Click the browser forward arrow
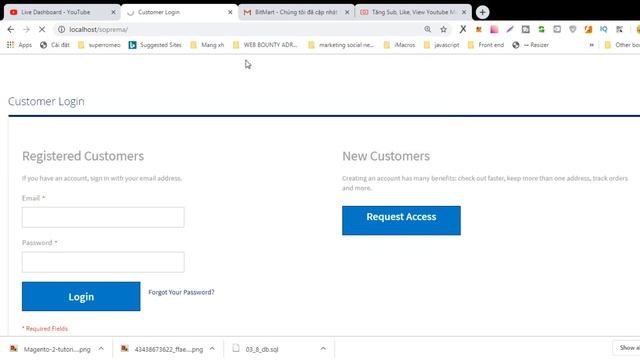 27,29
